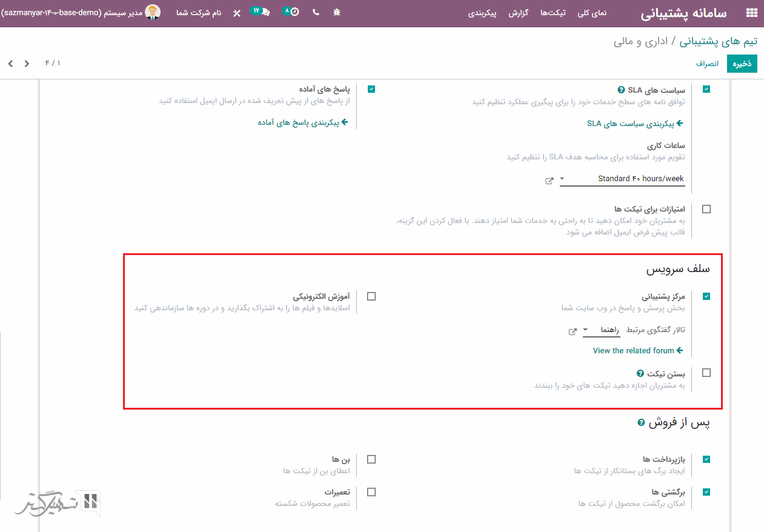Image resolution: width=764 pixels, height=532 pixels.
Task: Enable the امتیازات برای تیکت ها checkbox
Action: pyautogui.click(x=706, y=209)
